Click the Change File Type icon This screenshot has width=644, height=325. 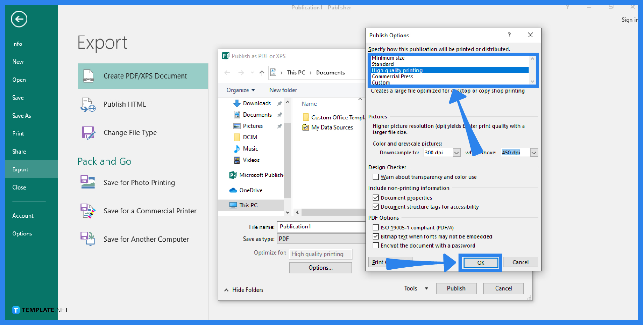88,132
